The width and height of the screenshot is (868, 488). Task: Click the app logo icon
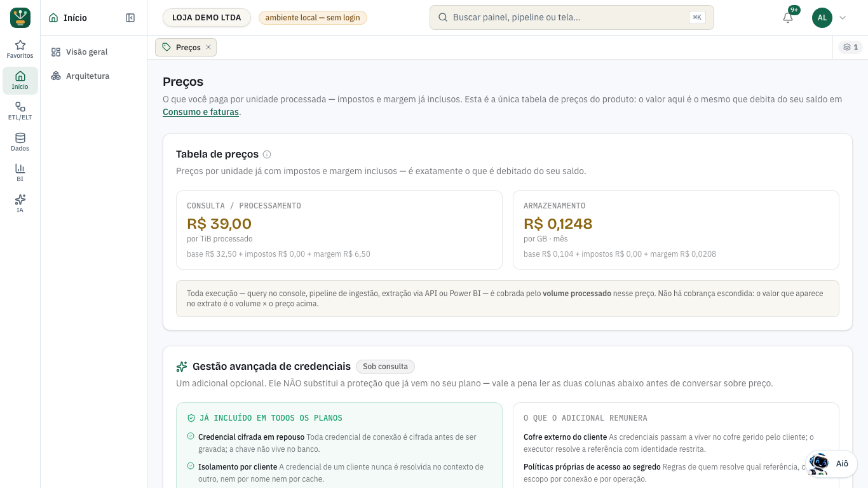tap(20, 18)
